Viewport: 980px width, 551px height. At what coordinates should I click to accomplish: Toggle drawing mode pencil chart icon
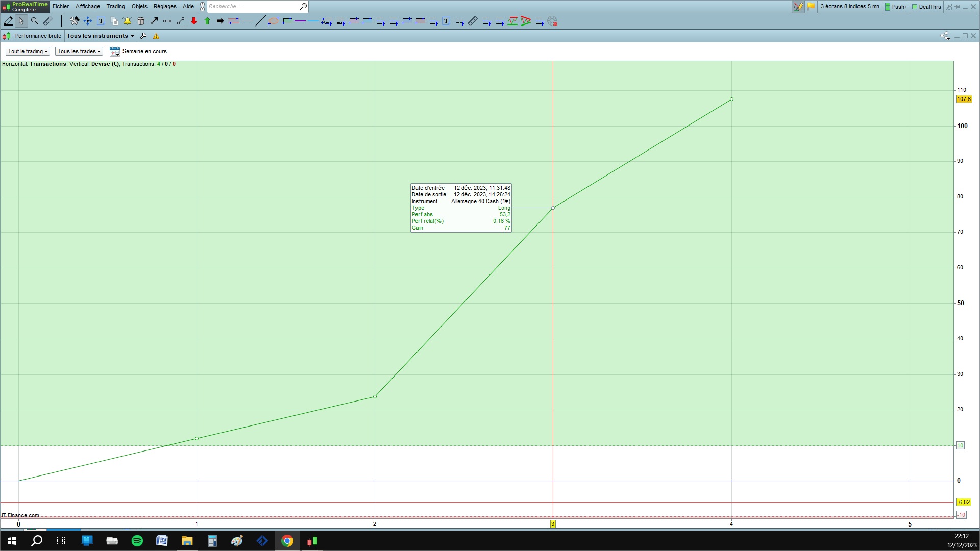(x=798, y=7)
